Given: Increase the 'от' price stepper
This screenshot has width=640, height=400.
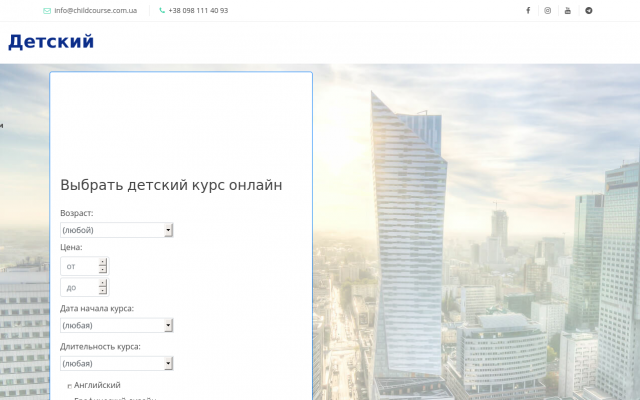Looking at the screenshot, I should [x=103, y=262].
